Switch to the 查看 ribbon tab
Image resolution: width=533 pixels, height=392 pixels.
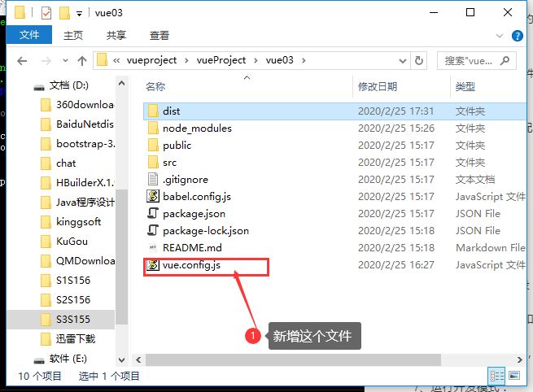(159, 35)
